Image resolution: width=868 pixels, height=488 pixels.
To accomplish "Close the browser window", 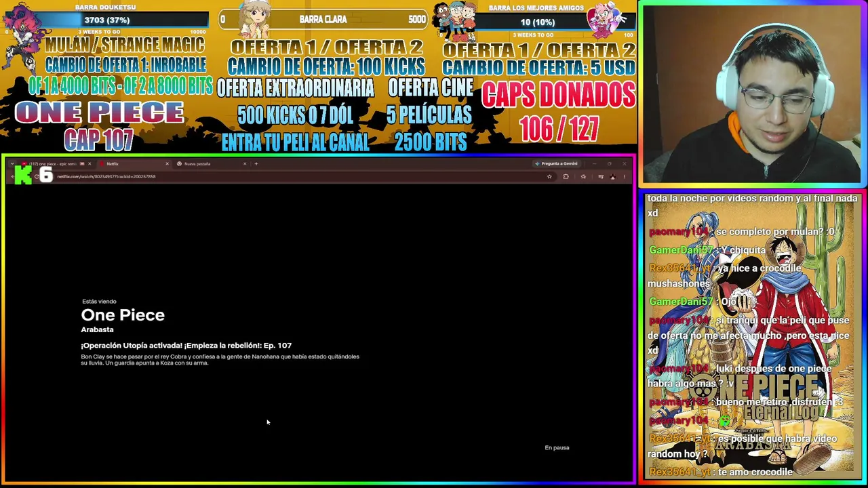I will [x=624, y=164].
